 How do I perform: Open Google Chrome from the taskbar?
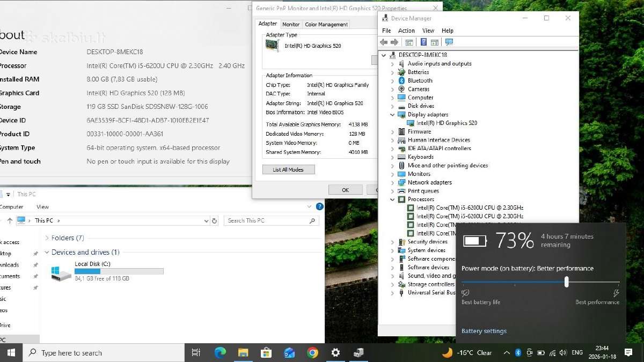[x=312, y=352]
